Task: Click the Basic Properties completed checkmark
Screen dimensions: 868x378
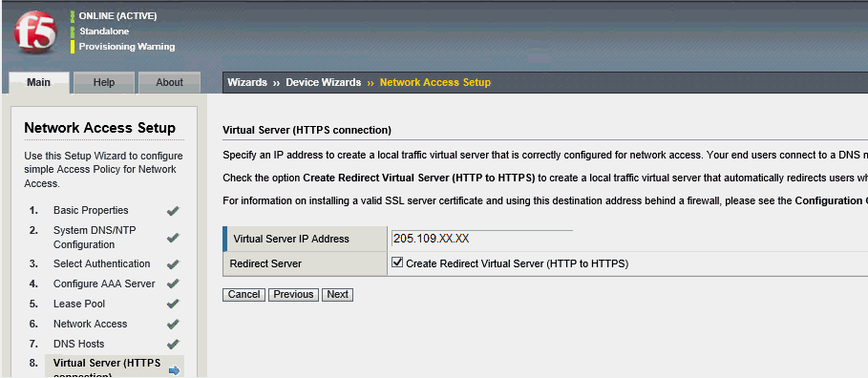Action: 173,211
